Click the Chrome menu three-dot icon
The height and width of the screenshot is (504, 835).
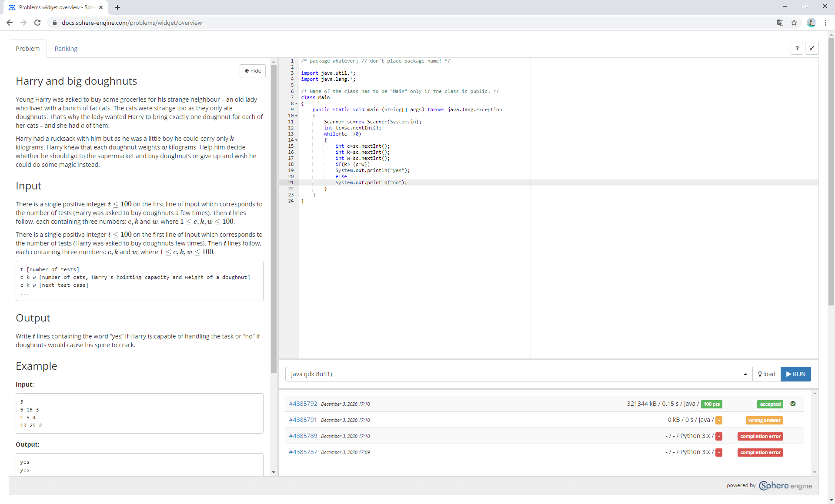[825, 23]
